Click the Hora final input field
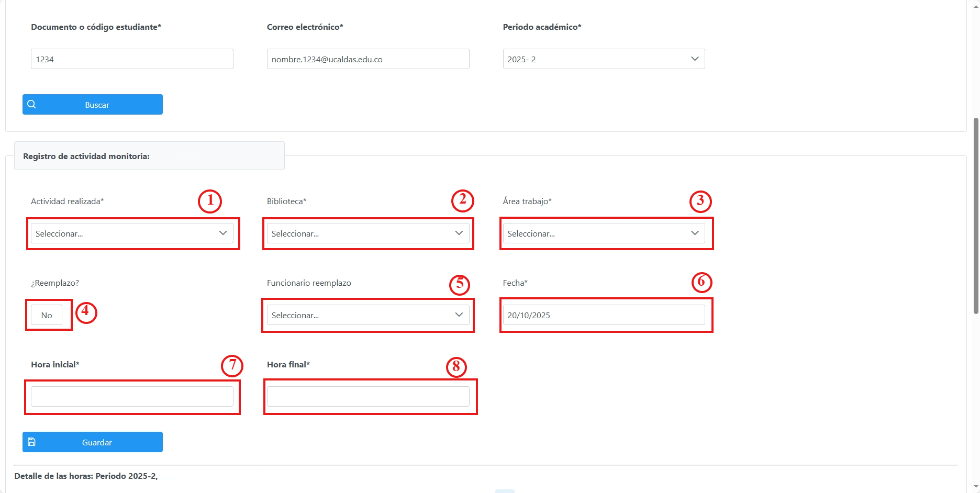 click(367, 396)
